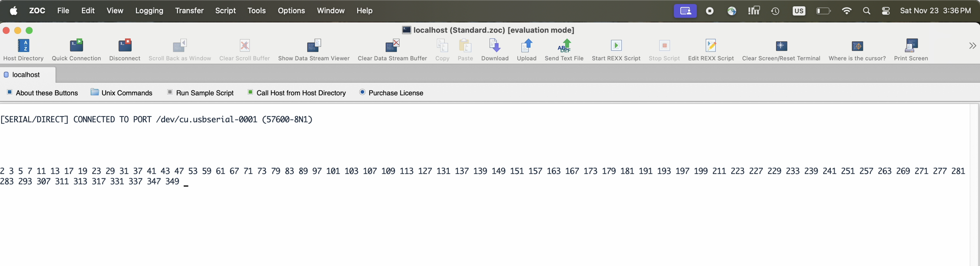Click Clear Screen/Reset Terminal icon
The image size is (980, 266).
(x=781, y=50)
